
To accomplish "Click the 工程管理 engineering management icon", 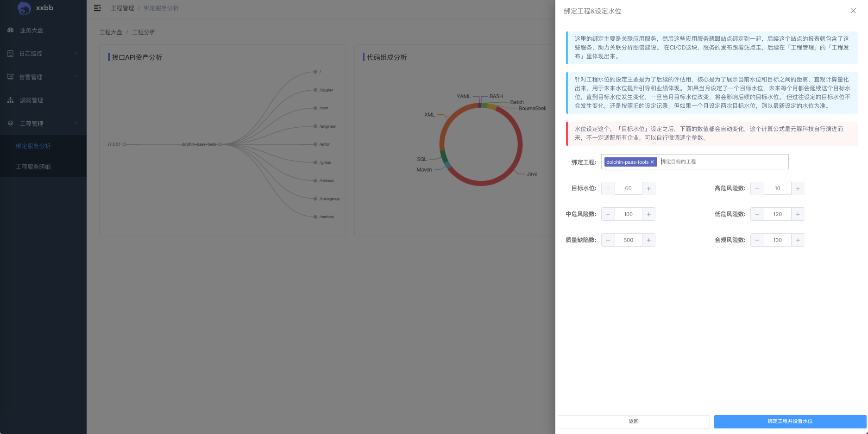I will pyautogui.click(x=10, y=124).
